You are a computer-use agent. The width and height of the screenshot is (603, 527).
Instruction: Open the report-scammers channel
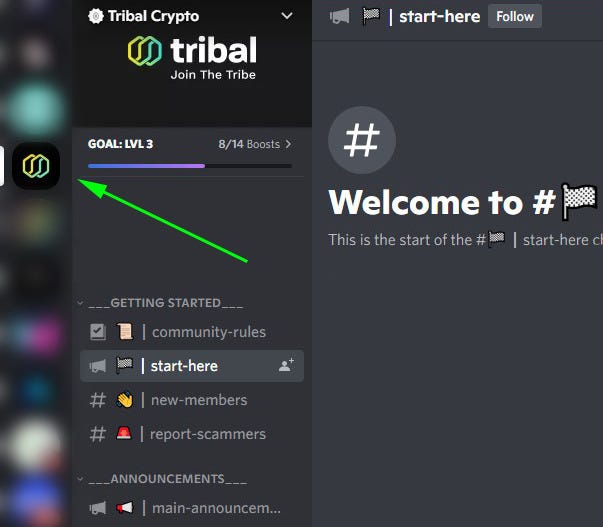(192, 434)
